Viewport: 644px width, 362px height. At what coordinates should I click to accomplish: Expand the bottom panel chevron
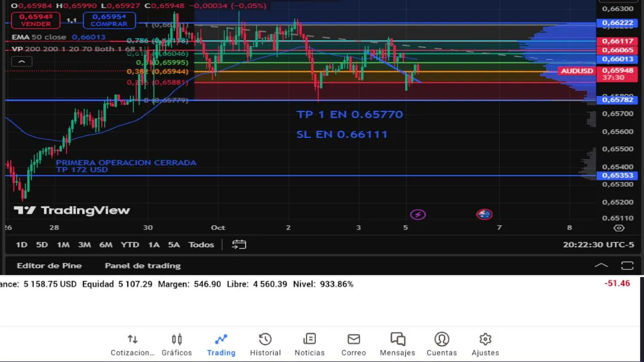coord(601,265)
